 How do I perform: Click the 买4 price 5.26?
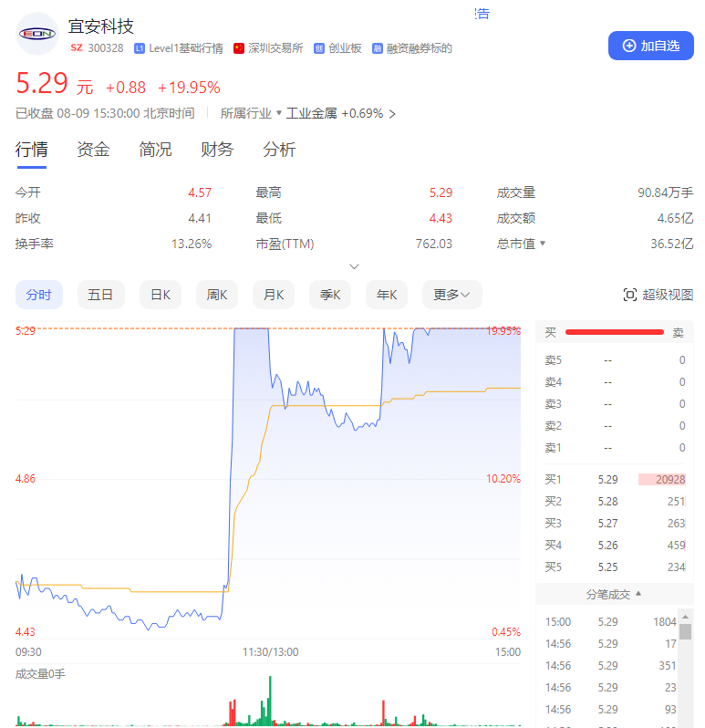tap(607, 545)
